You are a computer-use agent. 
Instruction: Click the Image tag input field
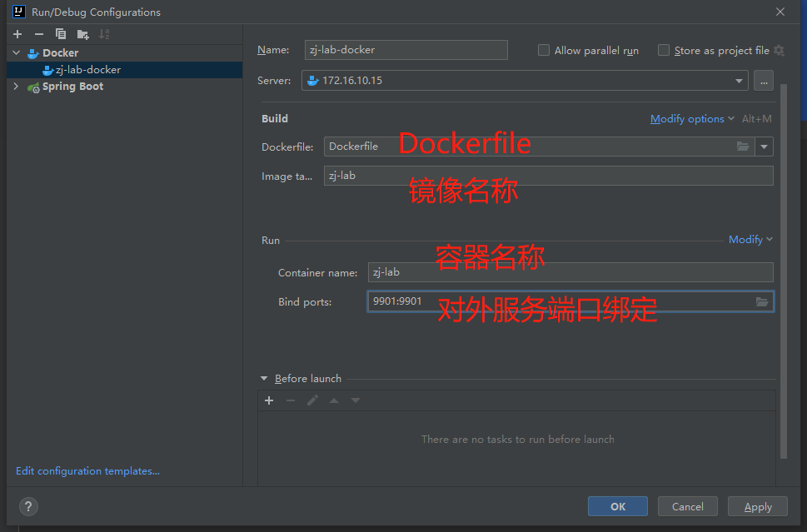(548, 176)
